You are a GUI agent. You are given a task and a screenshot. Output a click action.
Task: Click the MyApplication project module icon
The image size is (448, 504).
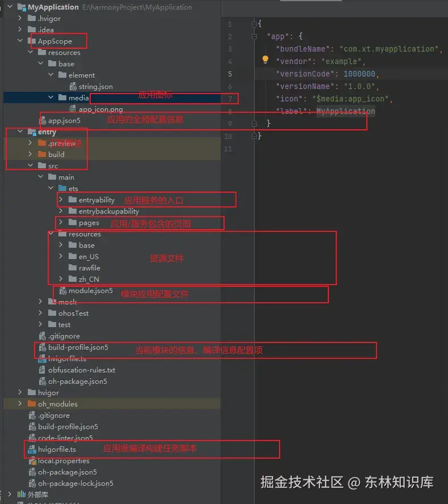(22, 7)
